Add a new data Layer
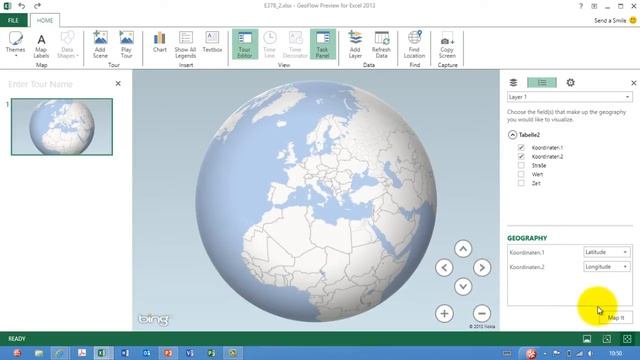Viewport: 640px width, 360px height. [355, 45]
